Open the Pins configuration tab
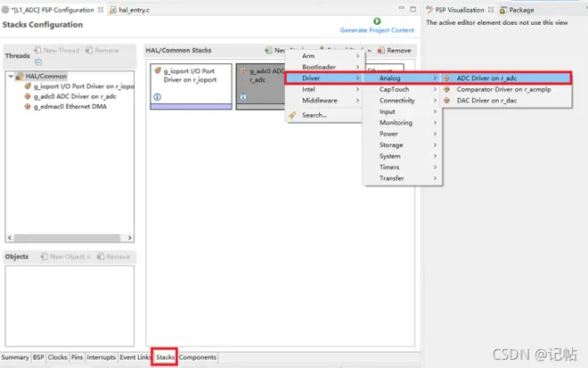588x368 pixels. pos(77,357)
